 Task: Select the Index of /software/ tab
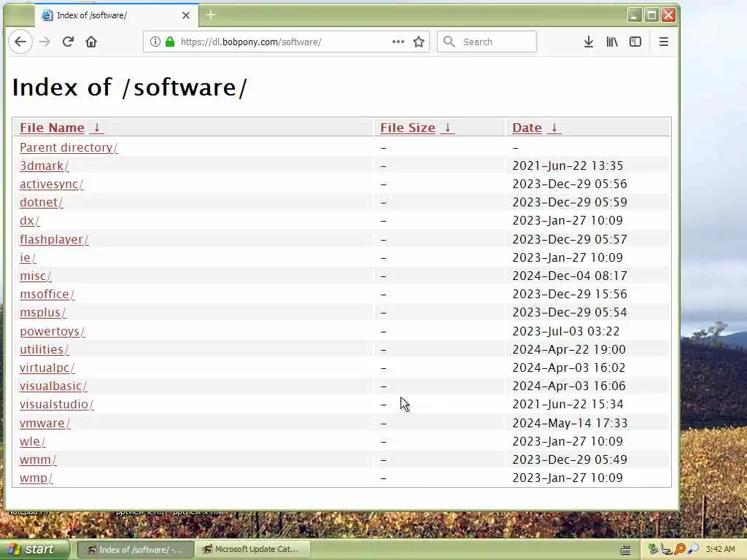click(117, 15)
